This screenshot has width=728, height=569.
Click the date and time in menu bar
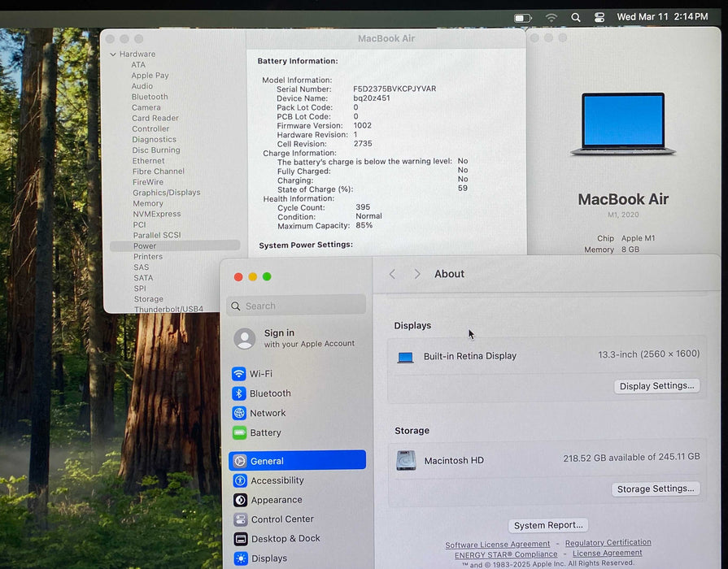(662, 17)
